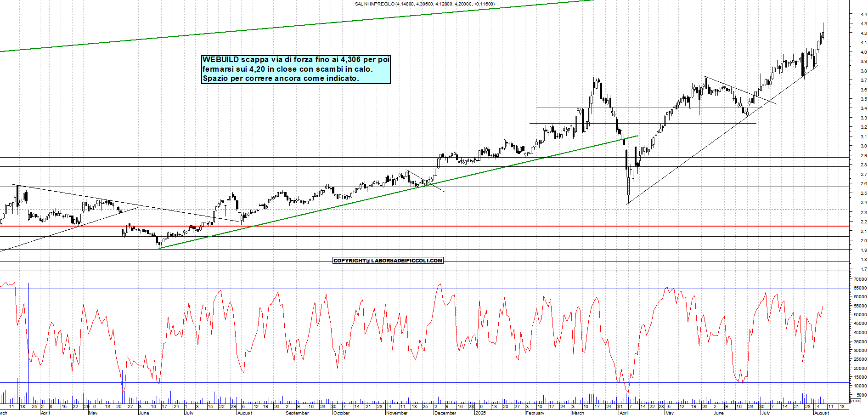Click the 3.7 price axis label
This screenshot has width=868, height=415.
tap(864, 80)
